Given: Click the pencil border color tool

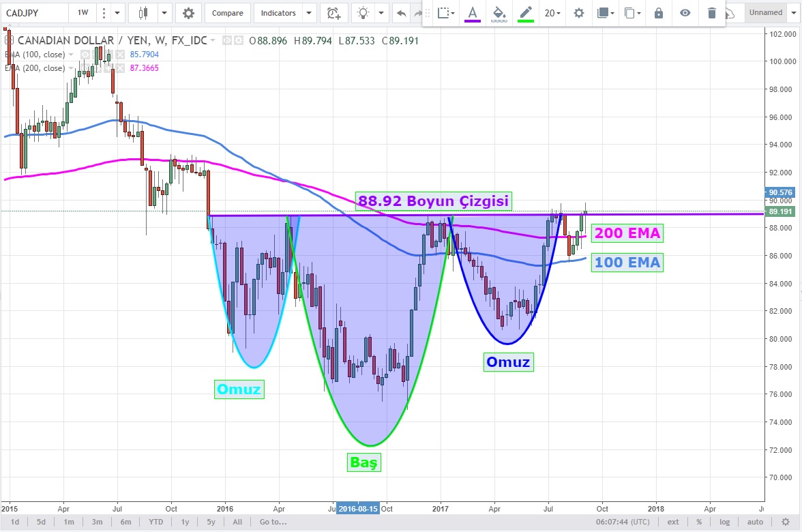Looking at the screenshot, I should [x=525, y=13].
